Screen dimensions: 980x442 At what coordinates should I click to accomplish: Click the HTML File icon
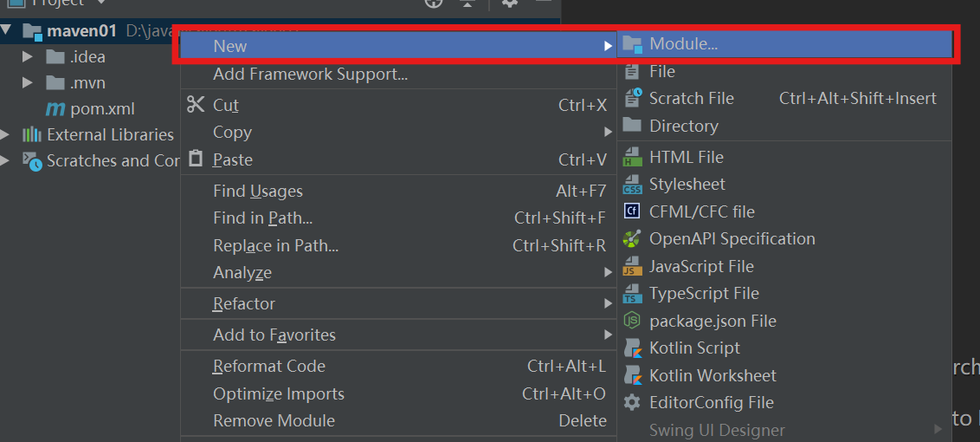coord(633,158)
